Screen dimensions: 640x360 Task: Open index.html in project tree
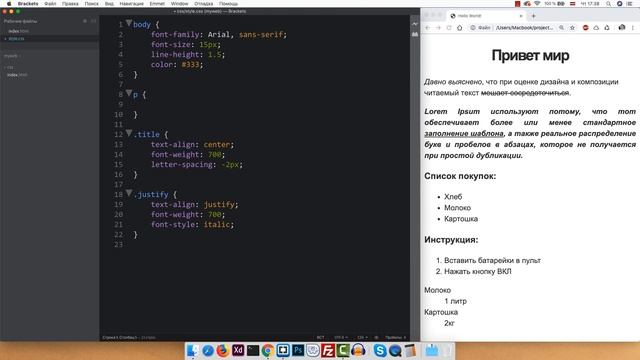click(x=17, y=75)
